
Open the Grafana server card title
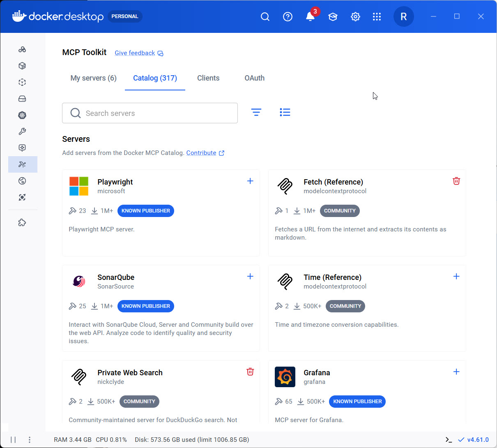tap(317, 373)
